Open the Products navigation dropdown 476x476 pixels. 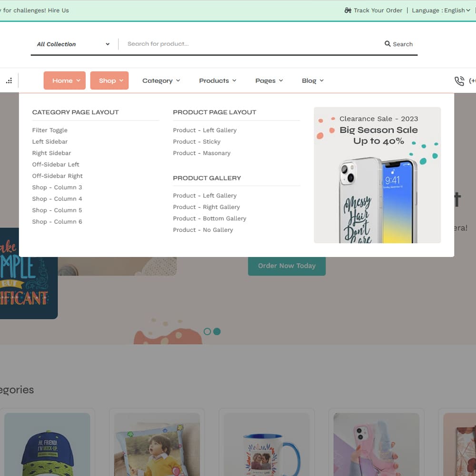pos(218,81)
